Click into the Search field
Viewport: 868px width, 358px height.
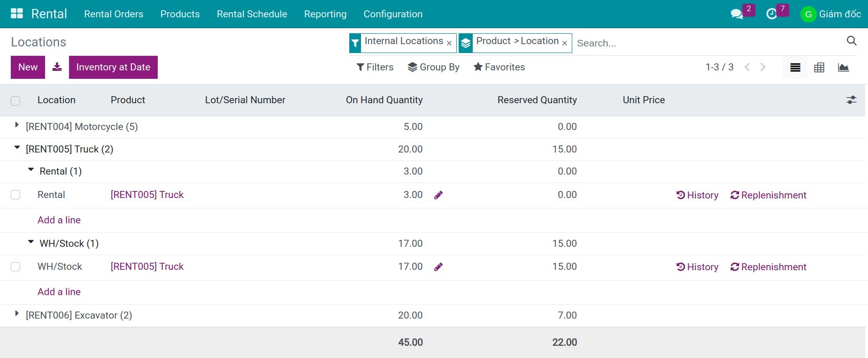pos(709,43)
